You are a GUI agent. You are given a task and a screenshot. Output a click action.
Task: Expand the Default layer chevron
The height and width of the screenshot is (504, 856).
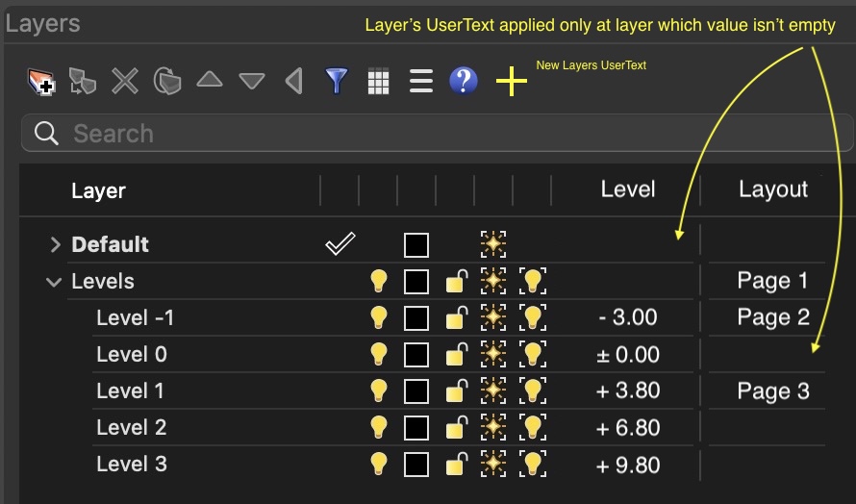(55, 244)
